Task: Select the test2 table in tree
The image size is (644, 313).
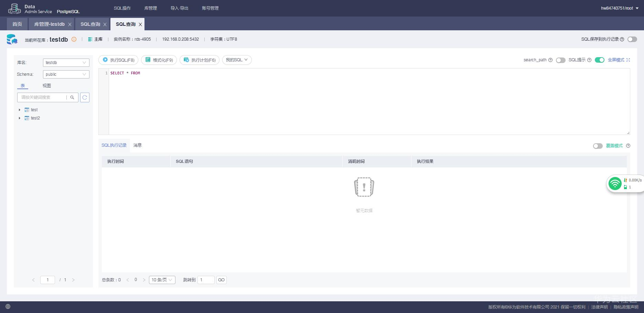Action: tap(35, 118)
